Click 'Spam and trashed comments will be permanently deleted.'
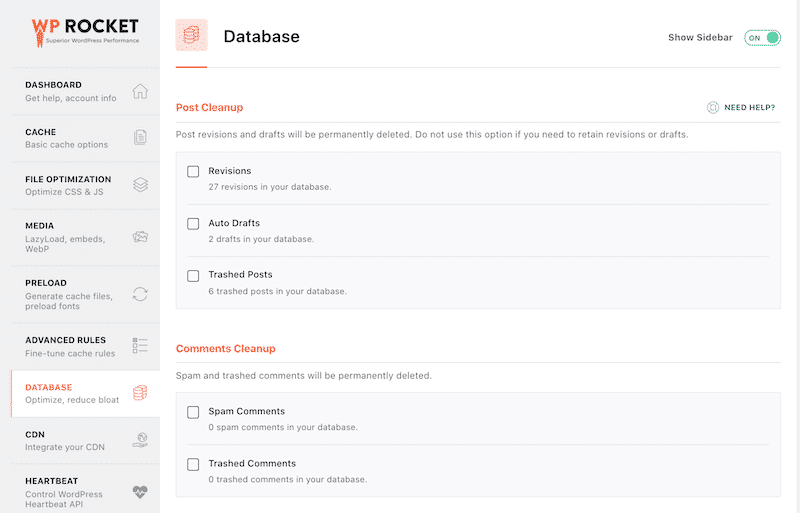Screen dimensions: 800x513 pos(304,376)
